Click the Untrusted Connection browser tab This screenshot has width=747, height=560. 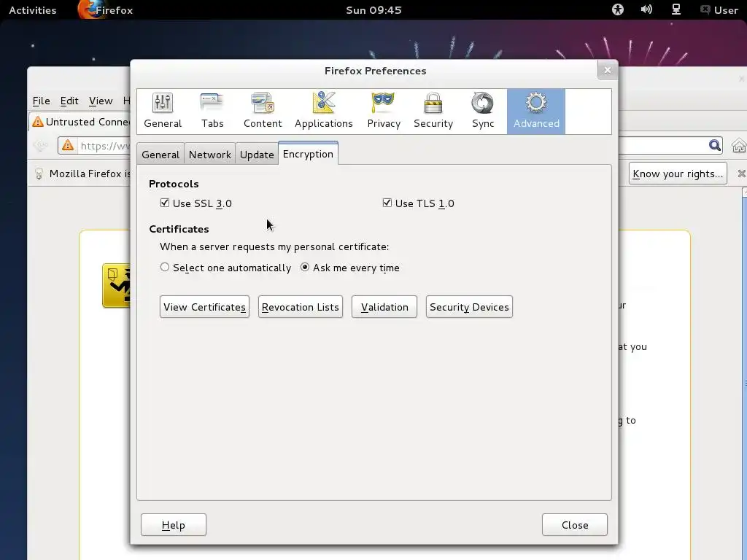click(x=80, y=122)
